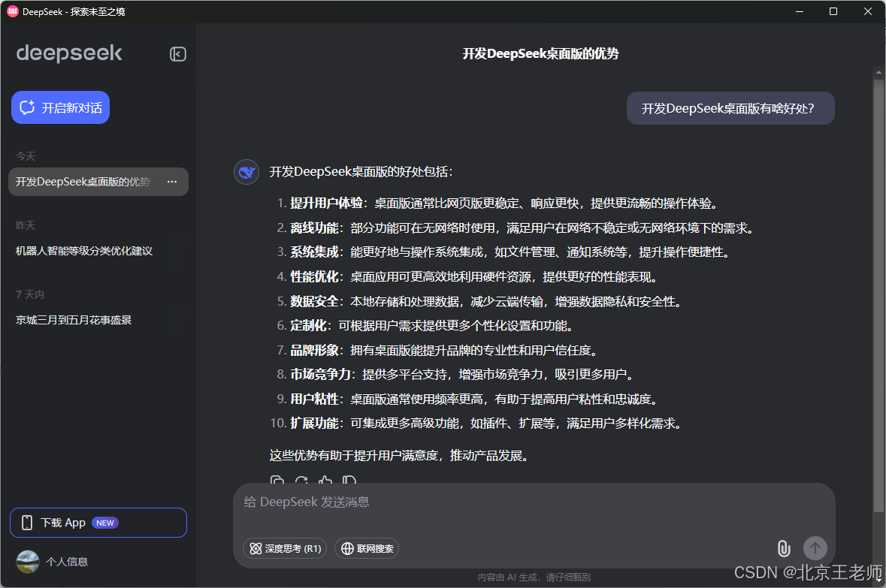Minimize the DeepSeek window
The width and height of the screenshot is (886, 588).
(800, 11)
